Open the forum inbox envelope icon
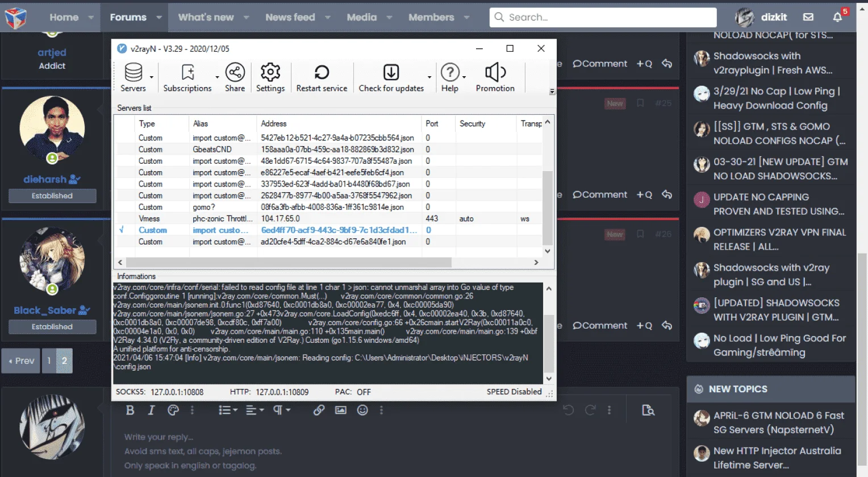The width and height of the screenshot is (868, 477). [x=808, y=17]
